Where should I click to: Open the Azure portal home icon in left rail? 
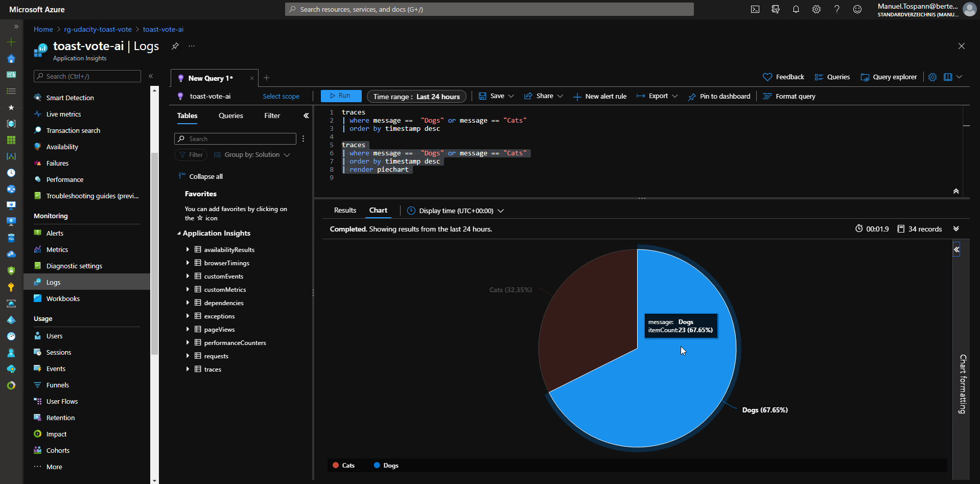[x=11, y=58]
